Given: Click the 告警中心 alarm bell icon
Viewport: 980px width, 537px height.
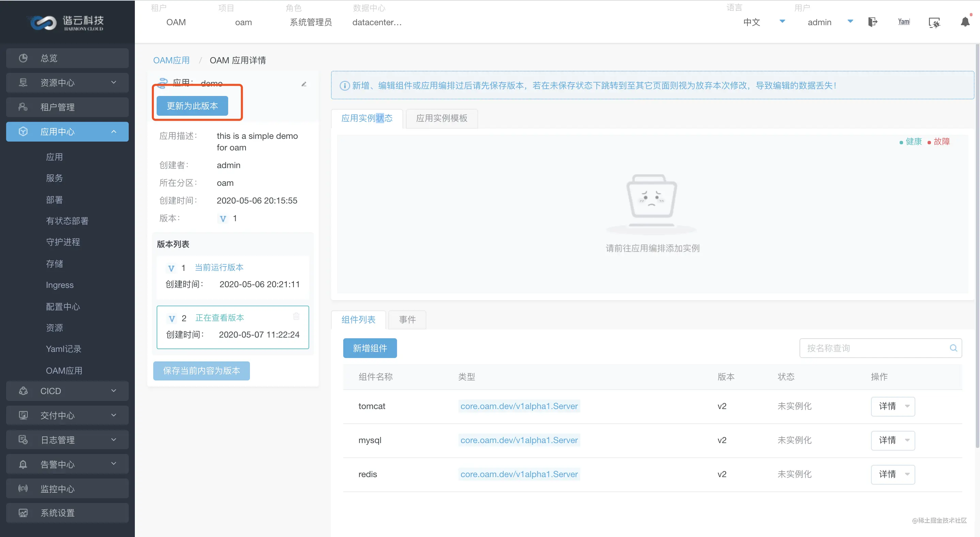Looking at the screenshot, I should 23,464.
